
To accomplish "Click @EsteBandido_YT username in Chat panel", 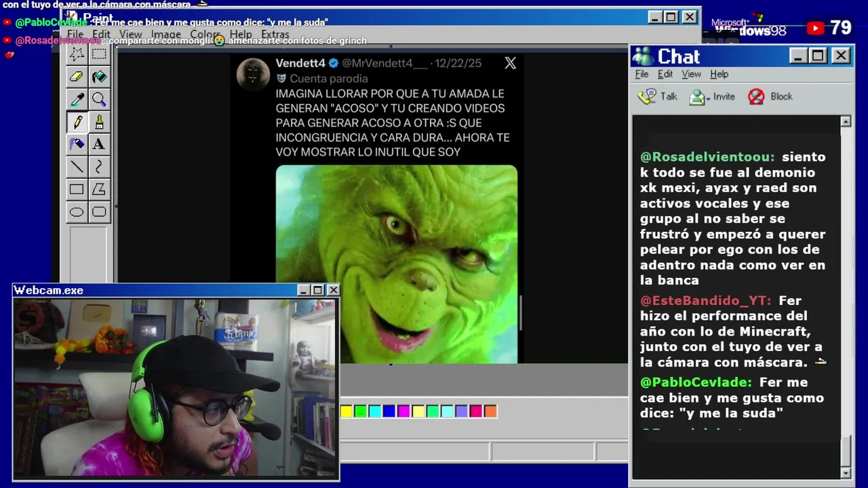I will (706, 300).
